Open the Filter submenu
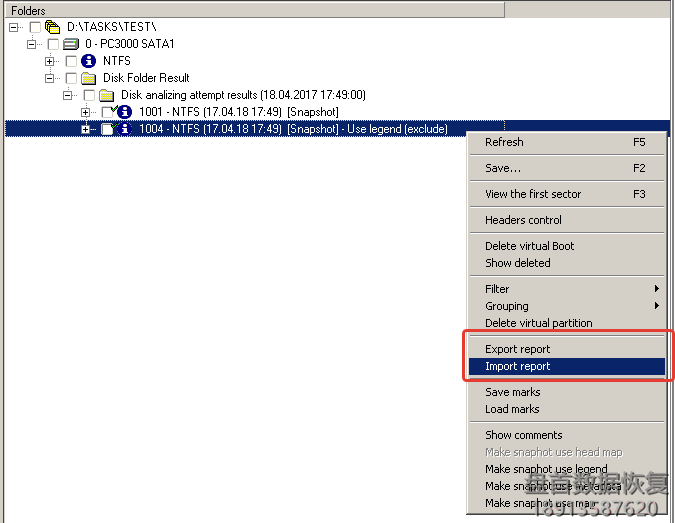675x523 pixels. point(497,289)
